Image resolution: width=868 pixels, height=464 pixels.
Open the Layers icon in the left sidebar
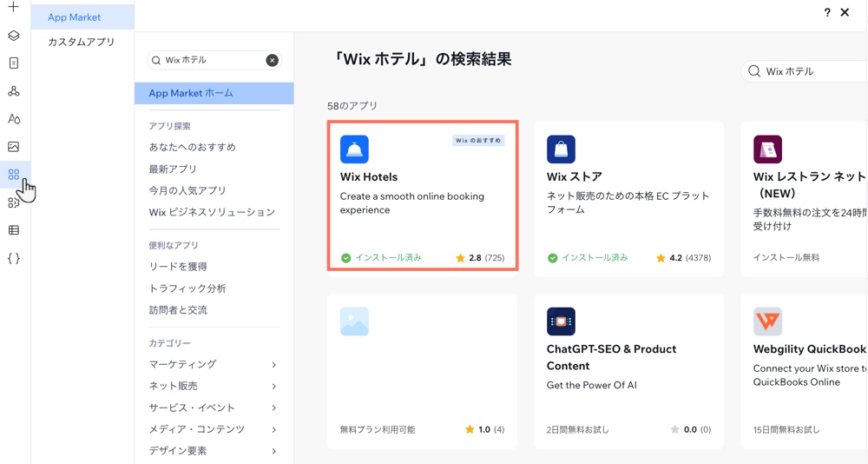(14, 36)
